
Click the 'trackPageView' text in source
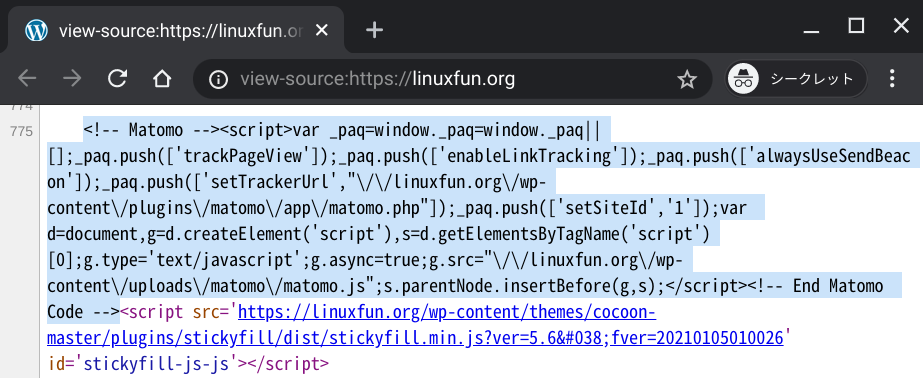tap(247, 157)
